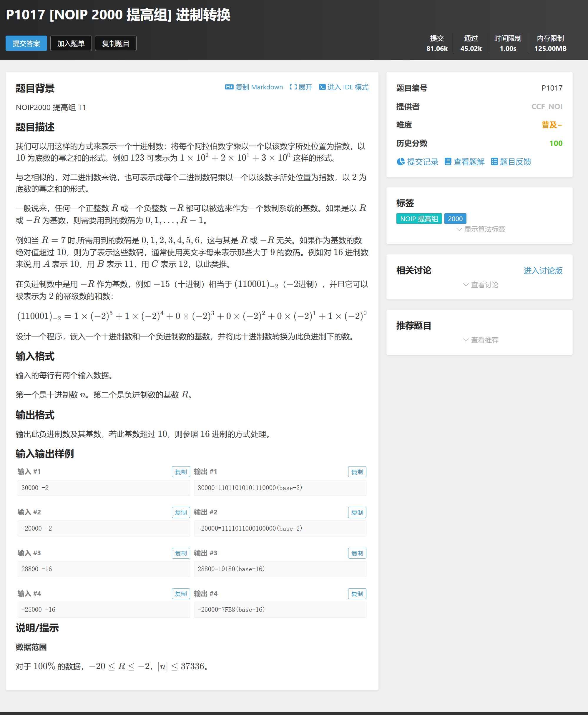Screen dimensions: 588x715
Task: Expand the 查看讨论 section
Action: point(484,285)
